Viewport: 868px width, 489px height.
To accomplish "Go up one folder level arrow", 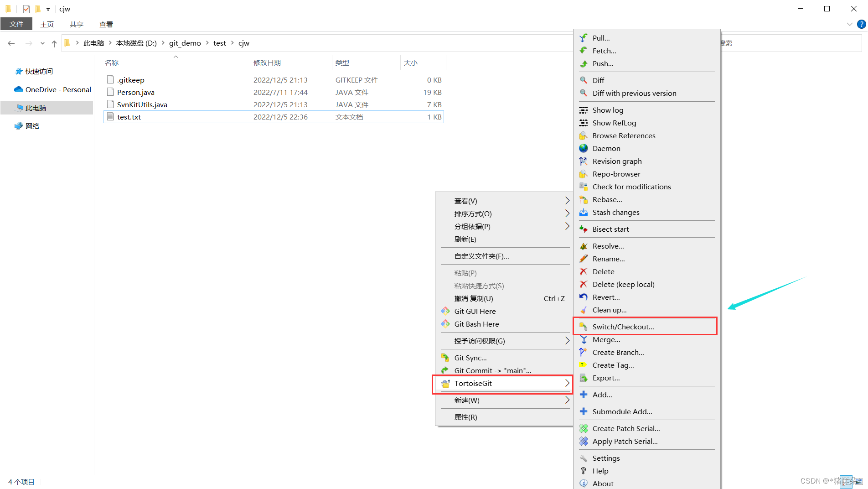I will tap(54, 43).
